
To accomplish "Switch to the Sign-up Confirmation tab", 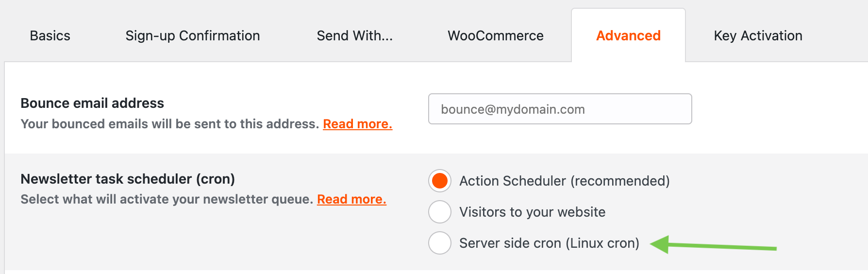I will coord(192,35).
